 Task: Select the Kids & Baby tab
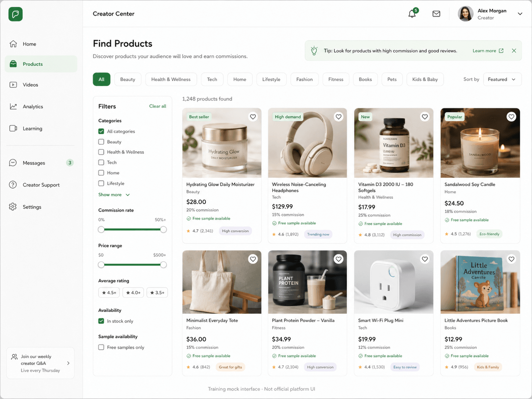point(425,79)
